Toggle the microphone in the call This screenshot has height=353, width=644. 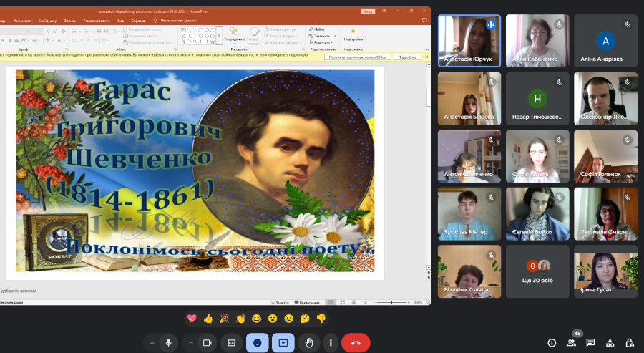168,343
